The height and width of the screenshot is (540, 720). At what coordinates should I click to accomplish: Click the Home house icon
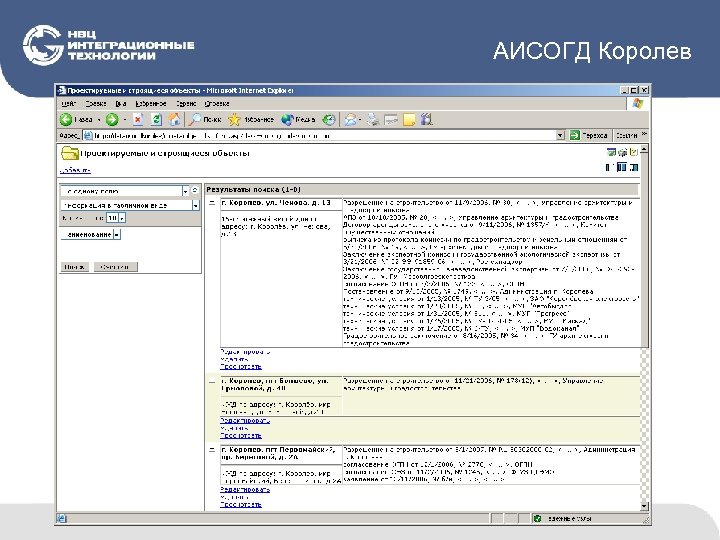click(174, 120)
